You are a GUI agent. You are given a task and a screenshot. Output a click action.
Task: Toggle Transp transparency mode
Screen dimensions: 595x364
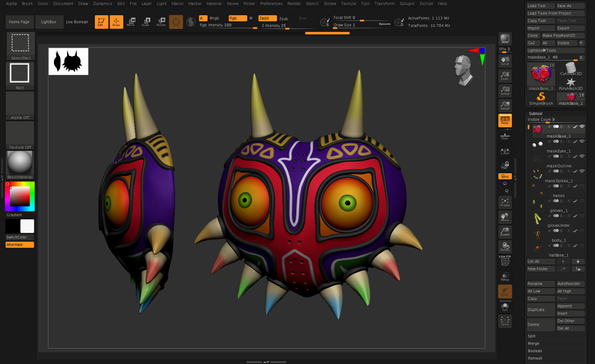(x=505, y=277)
